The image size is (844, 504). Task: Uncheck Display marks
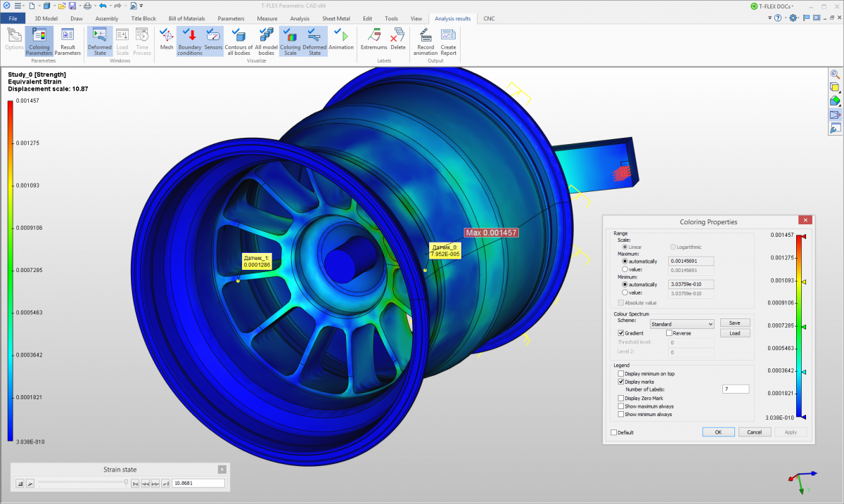point(621,382)
